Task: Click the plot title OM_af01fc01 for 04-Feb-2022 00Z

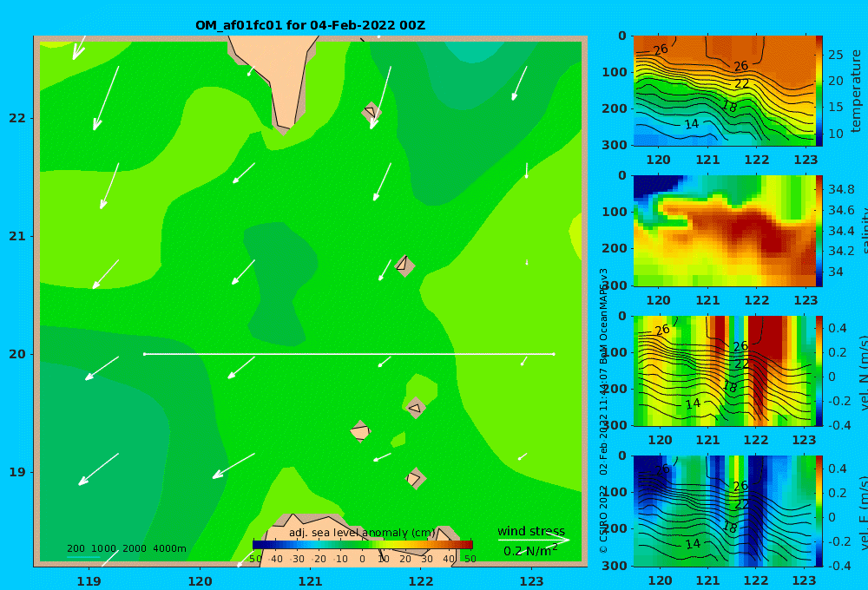Action: (x=310, y=25)
